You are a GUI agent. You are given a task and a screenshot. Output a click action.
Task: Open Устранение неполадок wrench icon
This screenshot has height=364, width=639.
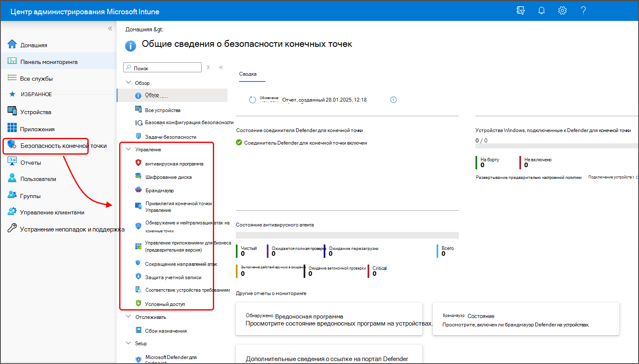pos(12,228)
